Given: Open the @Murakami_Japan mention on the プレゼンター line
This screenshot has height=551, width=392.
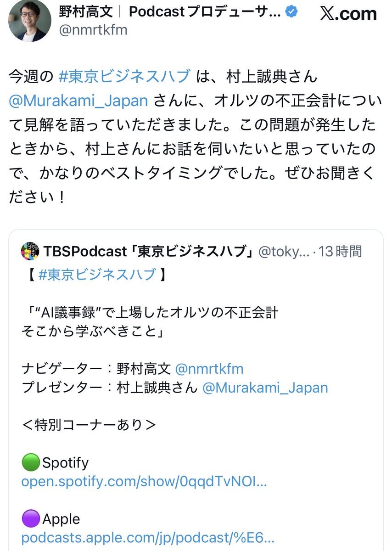Looking at the screenshot, I should point(265,388).
